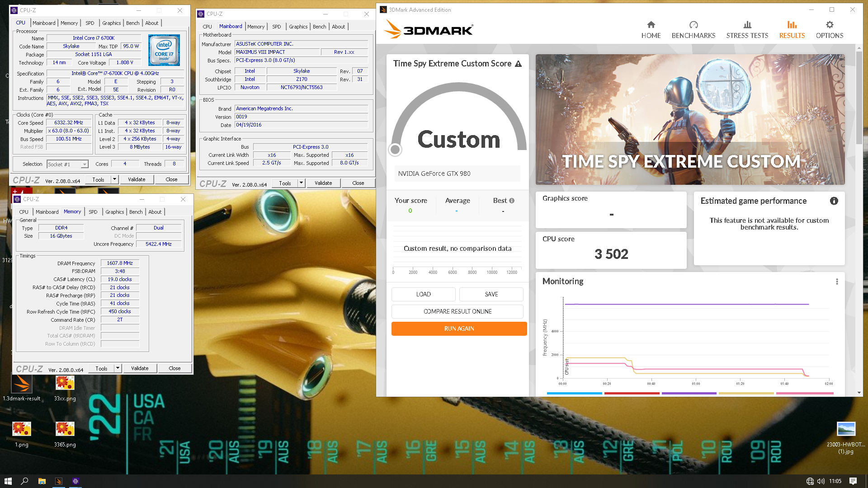868x488 pixels.
Task: Click taskbar clock 11:05
Action: point(835,481)
